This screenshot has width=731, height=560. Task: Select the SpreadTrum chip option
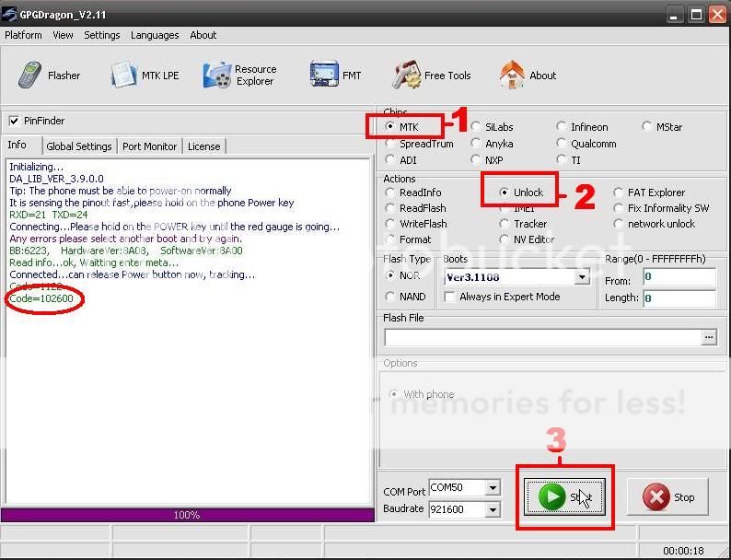[x=391, y=144]
